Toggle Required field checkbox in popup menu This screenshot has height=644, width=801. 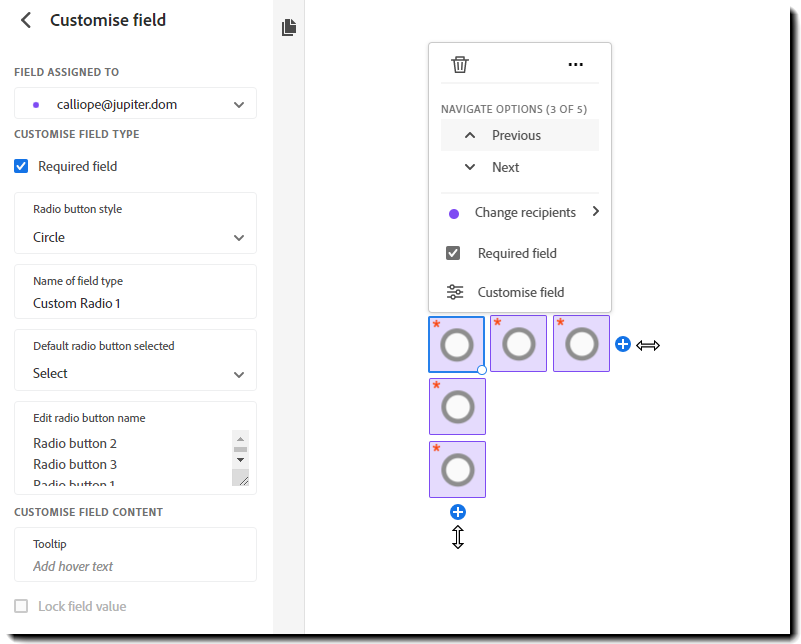tap(453, 253)
